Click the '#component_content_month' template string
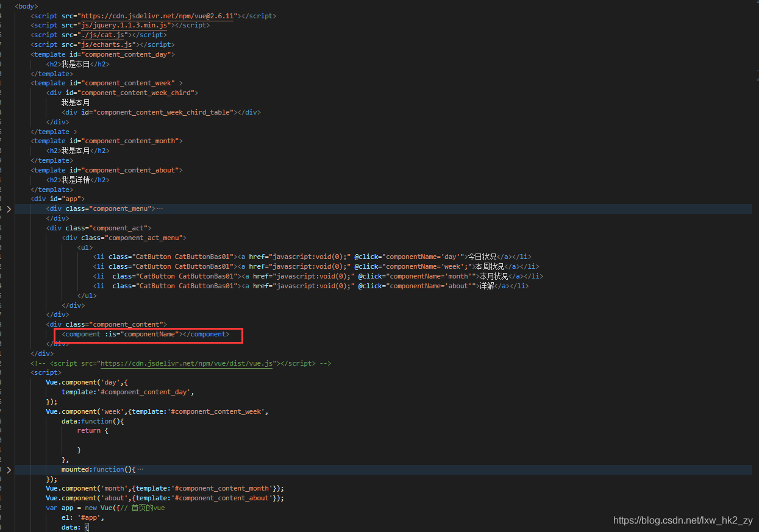759x532 pixels. click(223, 489)
